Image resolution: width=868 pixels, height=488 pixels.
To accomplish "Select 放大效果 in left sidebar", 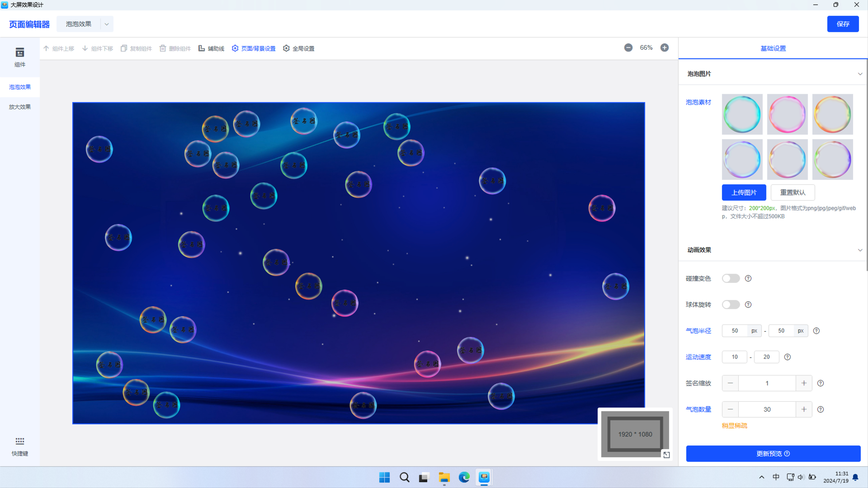I will click(x=19, y=107).
